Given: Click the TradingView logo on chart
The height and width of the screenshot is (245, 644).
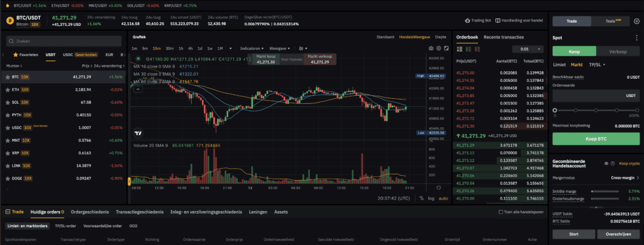Looking at the screenshot, I should [x=138, y=133].
